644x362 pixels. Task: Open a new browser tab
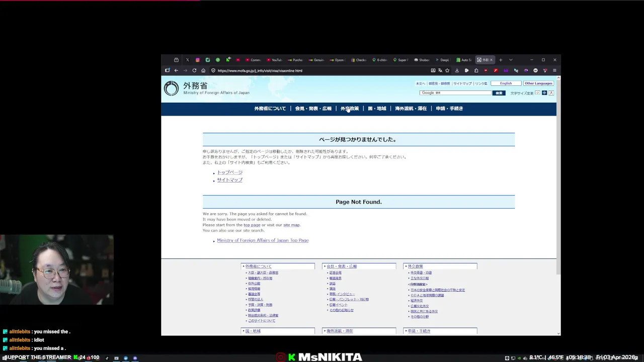point(501,60)
